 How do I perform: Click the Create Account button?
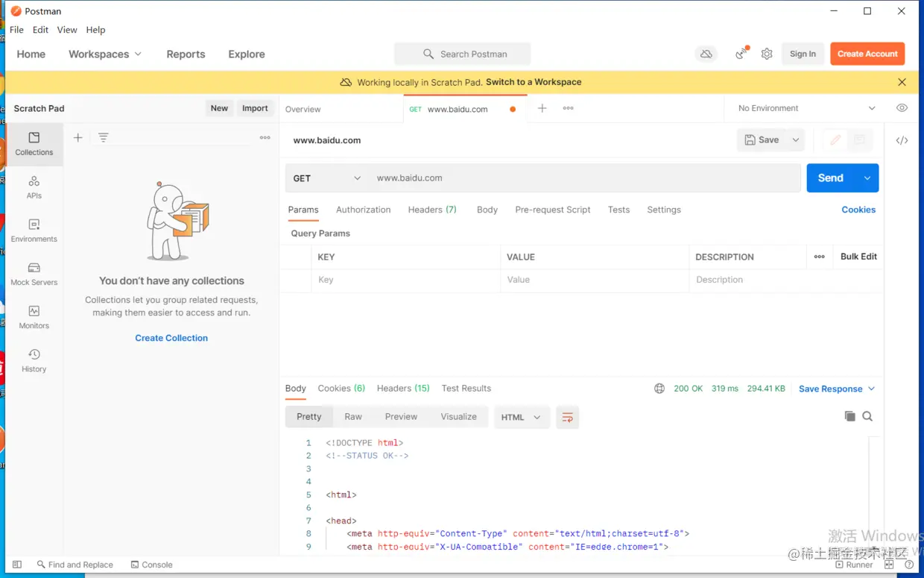867,54
